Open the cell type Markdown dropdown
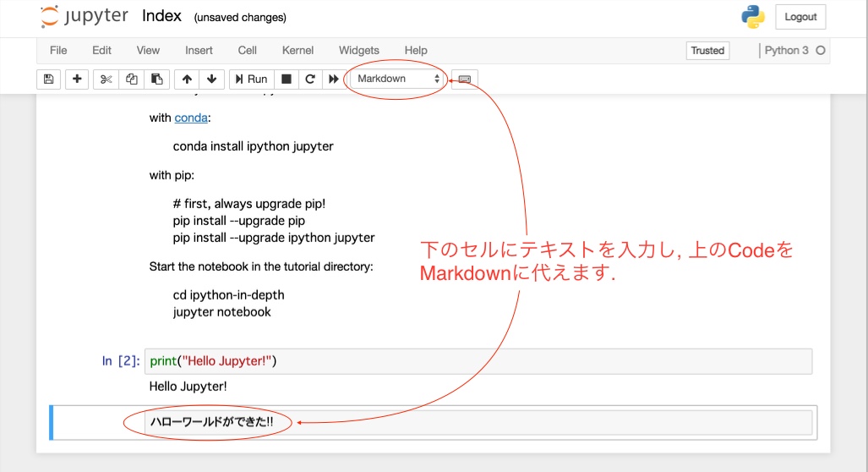 pyautogui.click(x=397, y=79)
